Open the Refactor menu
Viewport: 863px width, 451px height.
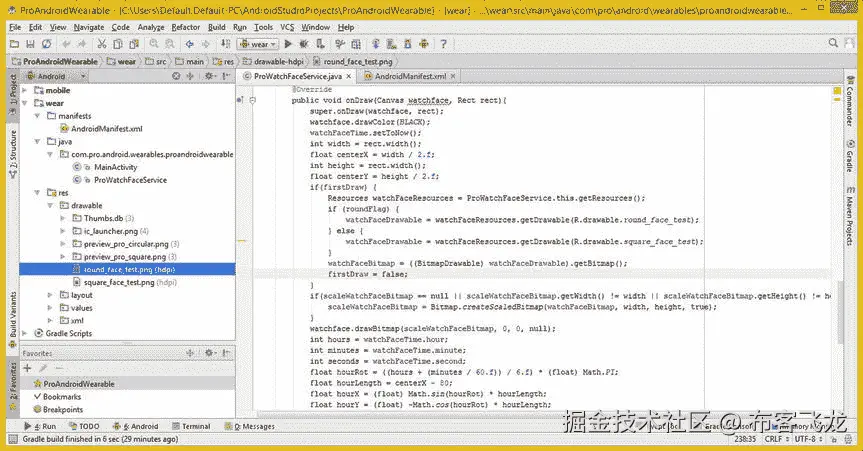point(185,27)
